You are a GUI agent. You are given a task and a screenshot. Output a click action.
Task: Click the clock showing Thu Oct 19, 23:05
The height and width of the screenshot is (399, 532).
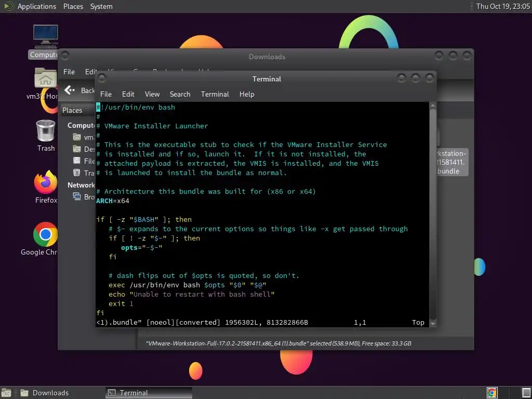pos(503,6)
